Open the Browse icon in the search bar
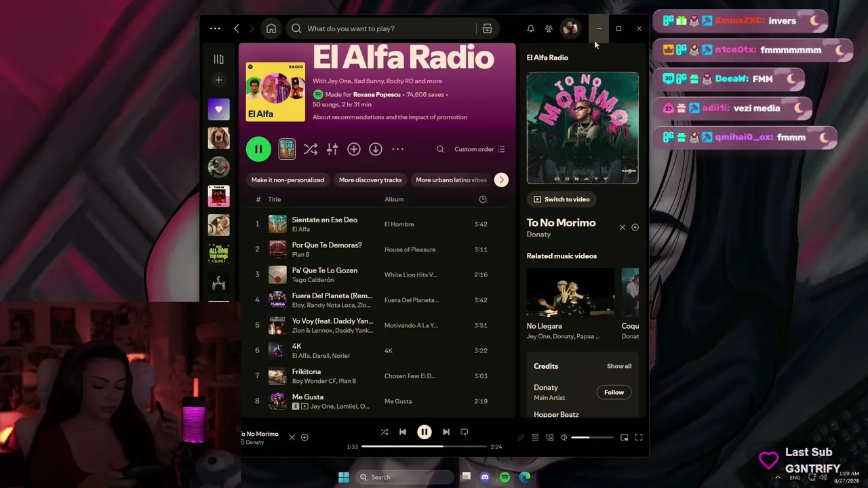Image resolution: width=868 pixels, height=488 pixels. coord(487,28)
